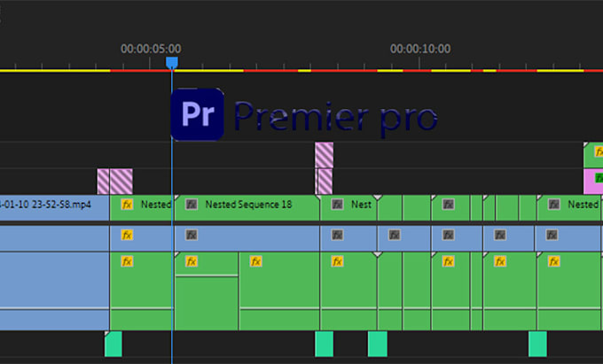
Task: Select the blue clip ending in 23-52-58.mp4
Action: [54, 208]
